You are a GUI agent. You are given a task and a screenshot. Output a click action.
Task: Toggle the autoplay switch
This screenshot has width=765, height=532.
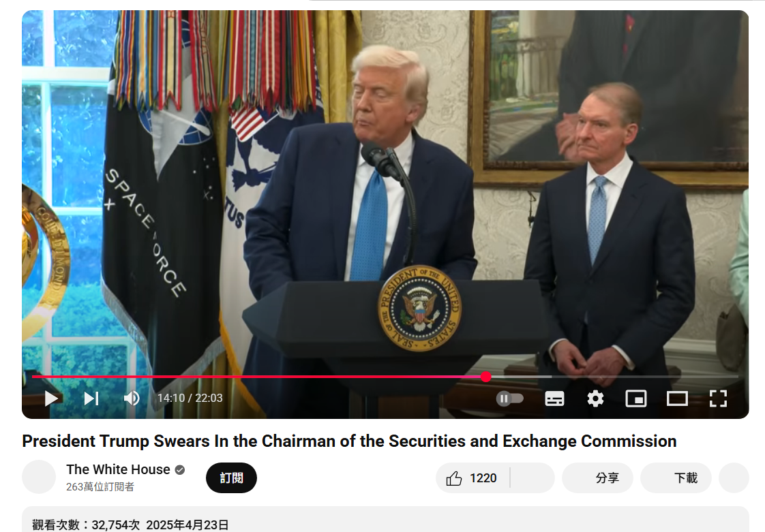[510, 398]
